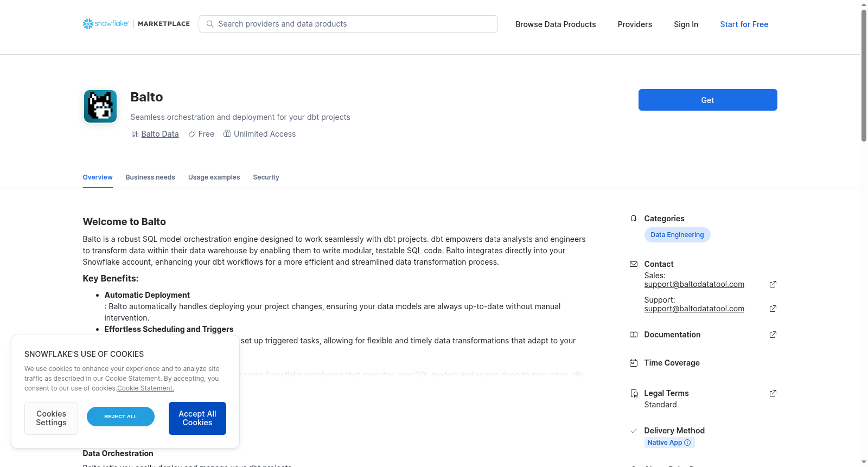Click the Key Benefits heading

coord(111,278)
